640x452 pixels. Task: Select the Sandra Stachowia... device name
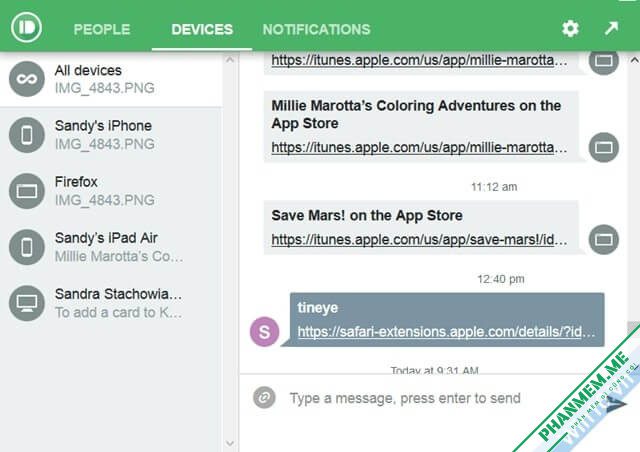[118, 294]
